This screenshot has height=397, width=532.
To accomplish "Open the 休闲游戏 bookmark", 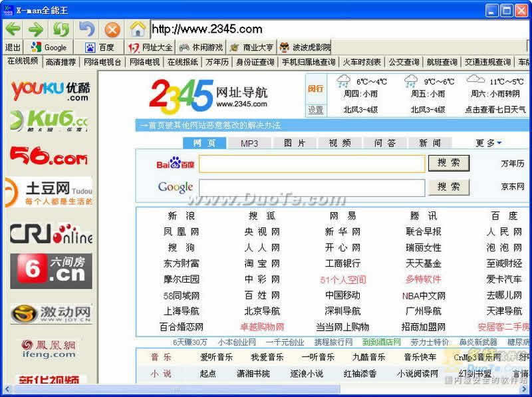I will click(201, 47).
